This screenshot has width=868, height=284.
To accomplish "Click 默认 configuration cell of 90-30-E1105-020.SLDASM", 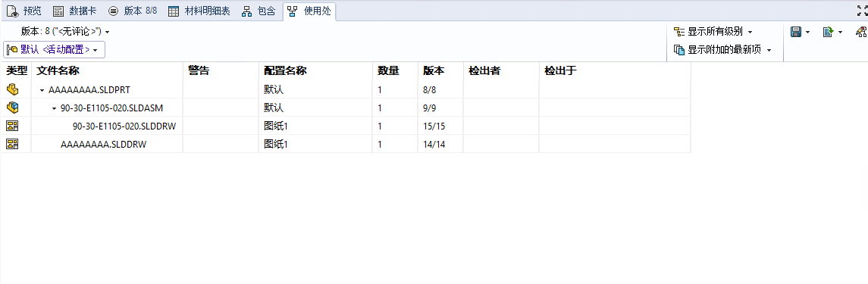I will coord(315,108).
